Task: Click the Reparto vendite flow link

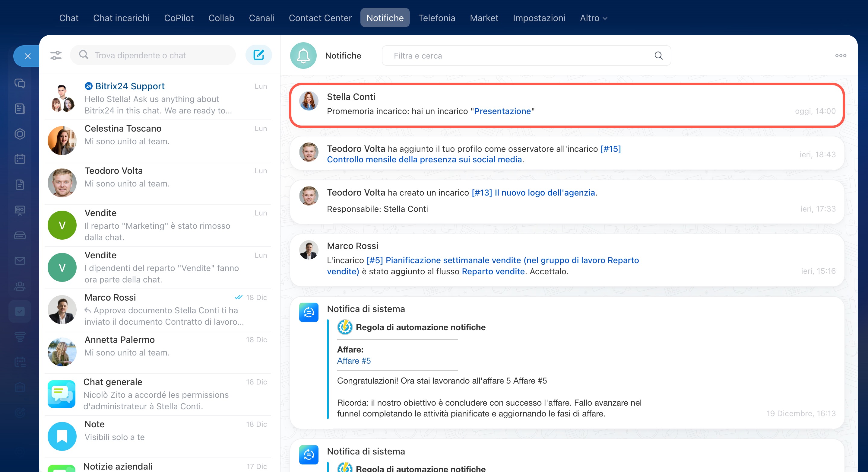Action: [493, 271]
